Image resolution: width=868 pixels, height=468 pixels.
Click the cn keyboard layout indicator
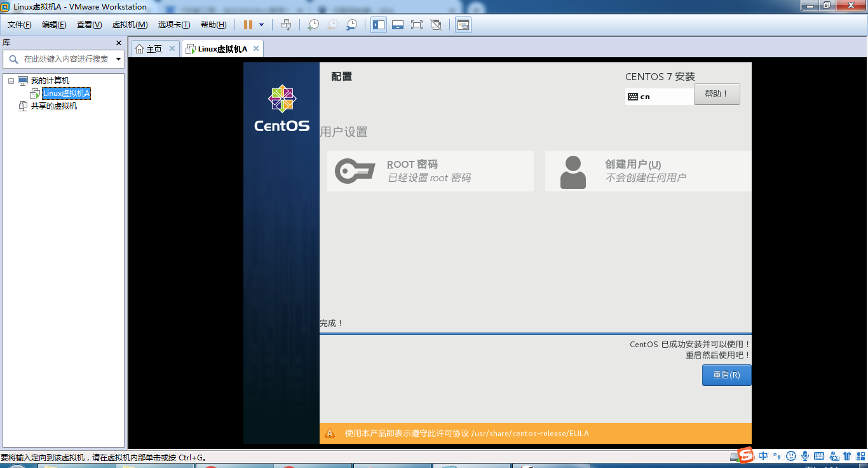click(660, 97)
